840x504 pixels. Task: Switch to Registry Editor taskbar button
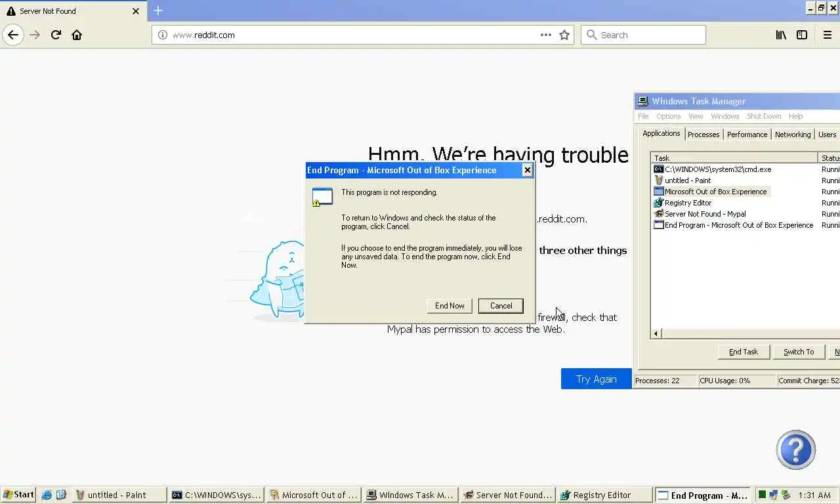(605, 495)
